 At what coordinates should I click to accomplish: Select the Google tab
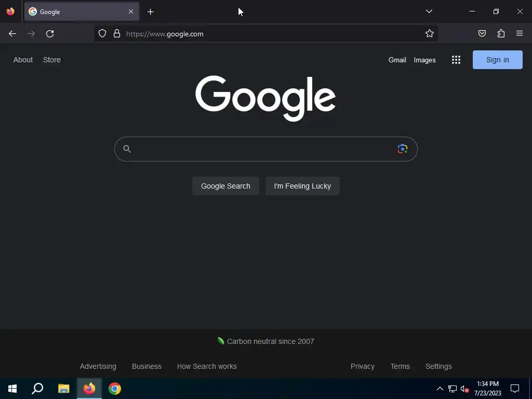(x=82, y=11)
